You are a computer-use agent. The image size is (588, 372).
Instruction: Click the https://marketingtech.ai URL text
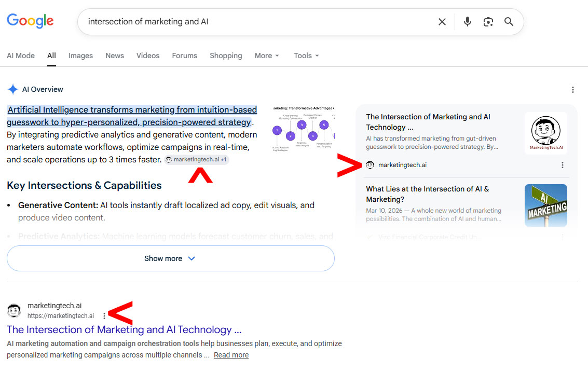coord(61,316)
